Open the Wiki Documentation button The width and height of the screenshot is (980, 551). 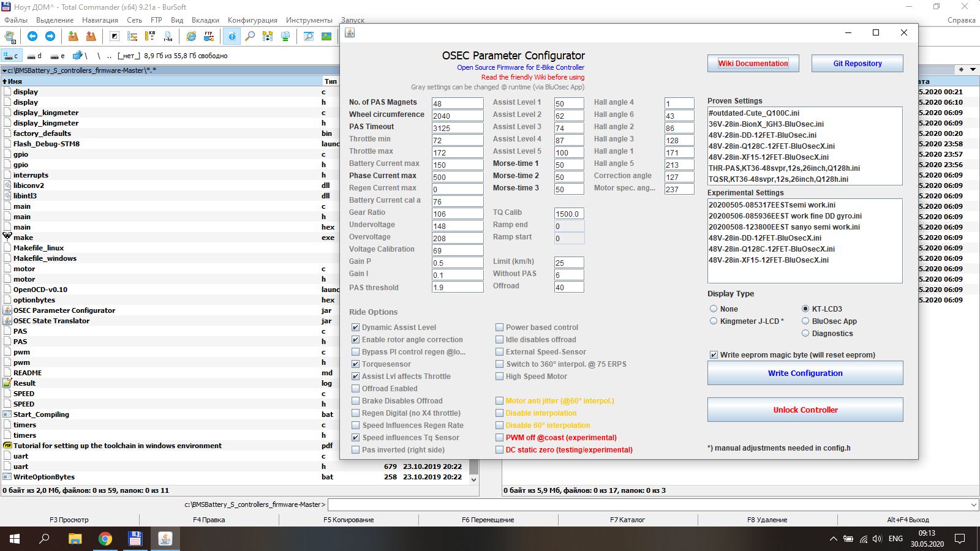[753, 64]
